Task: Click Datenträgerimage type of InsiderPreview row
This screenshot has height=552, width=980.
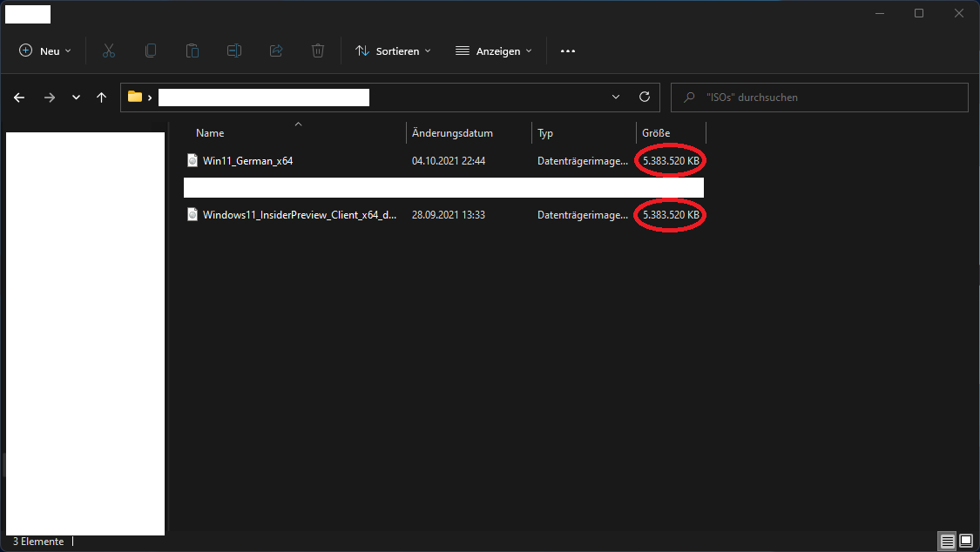Action: pos(583,215)
